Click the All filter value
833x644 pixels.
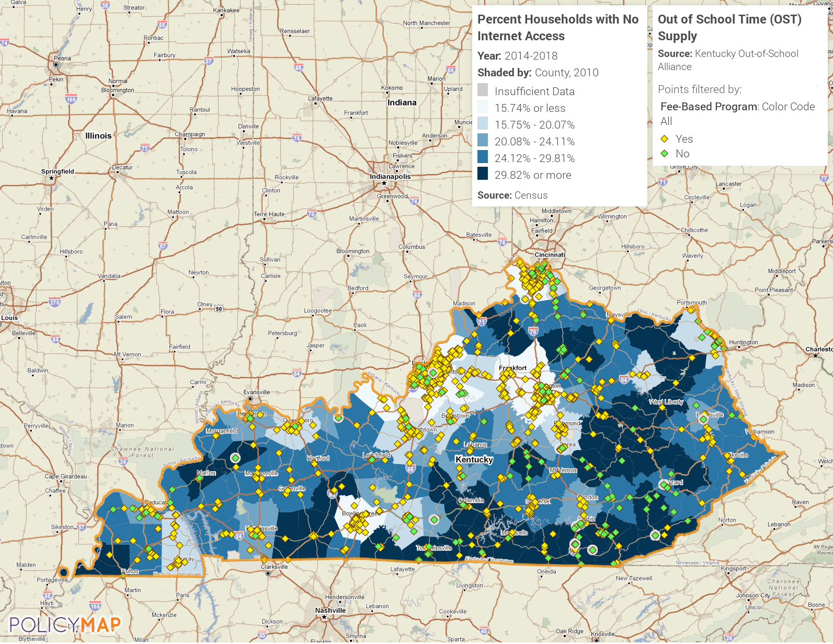click(666, 121)
